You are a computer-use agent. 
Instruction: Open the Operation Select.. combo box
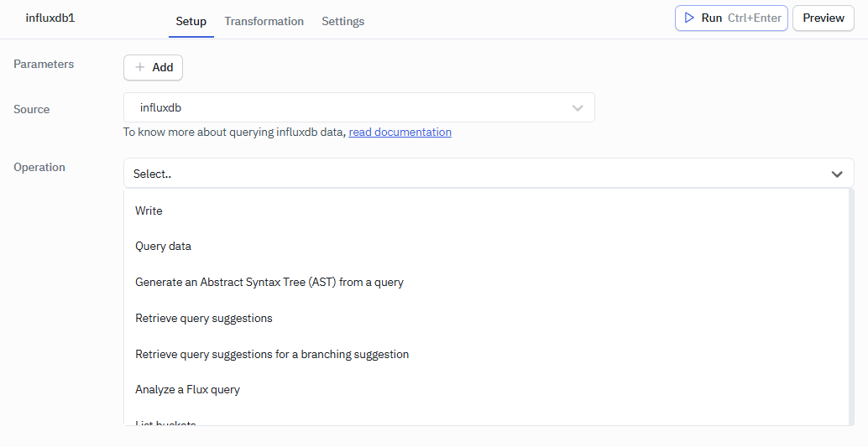tap(478, 174)
